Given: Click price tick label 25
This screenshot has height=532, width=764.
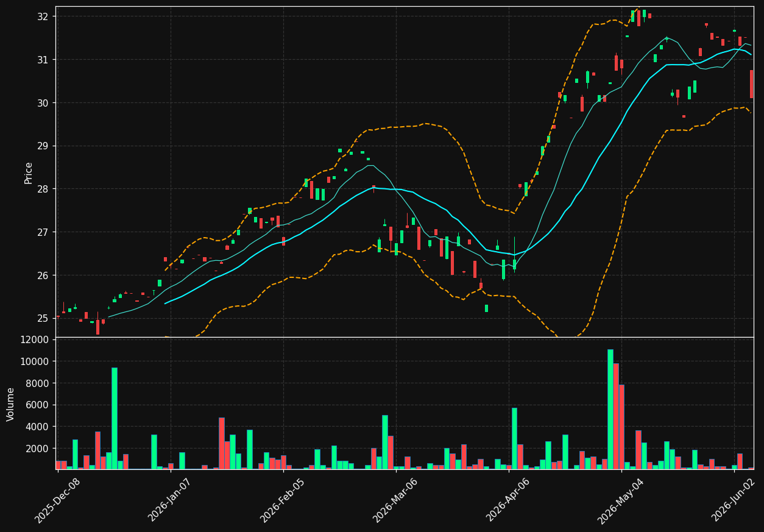Looking at the screenshot, I should point(42,319).
